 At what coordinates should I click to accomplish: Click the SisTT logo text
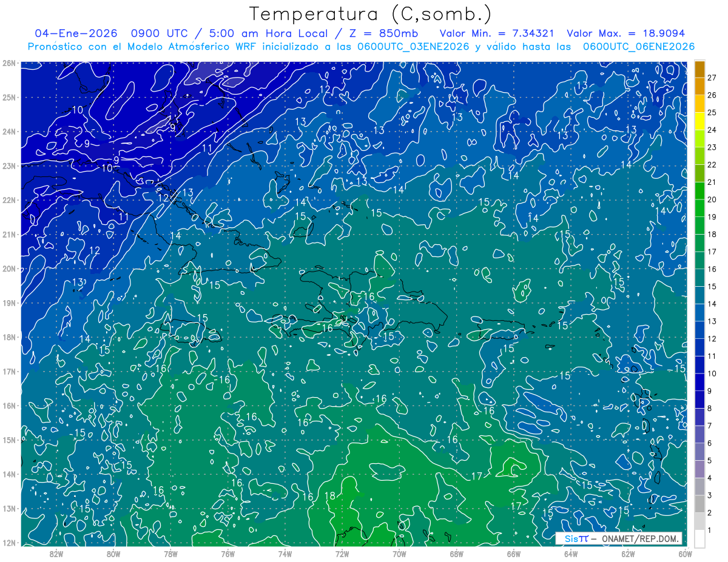(576, 539)
